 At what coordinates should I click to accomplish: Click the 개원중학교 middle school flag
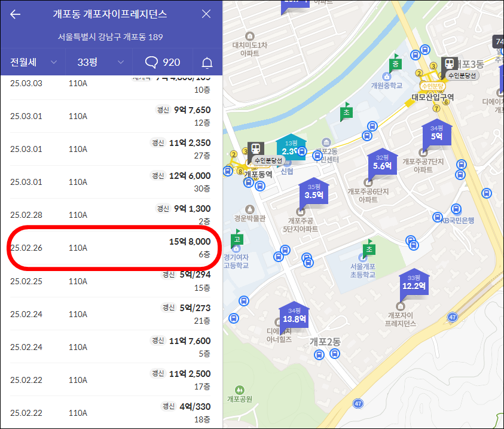[x=395, y=64]
